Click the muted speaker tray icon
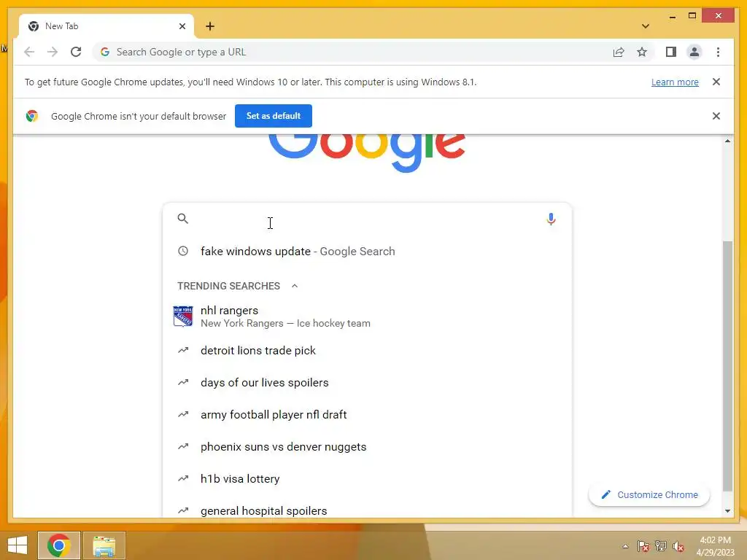 tap(678, 546)
